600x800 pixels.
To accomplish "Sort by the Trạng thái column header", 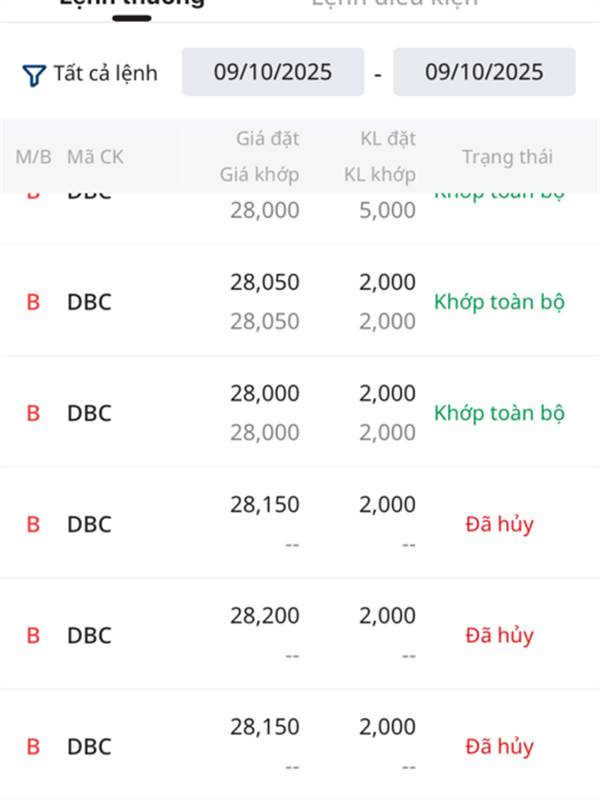I will pos(507,157).
